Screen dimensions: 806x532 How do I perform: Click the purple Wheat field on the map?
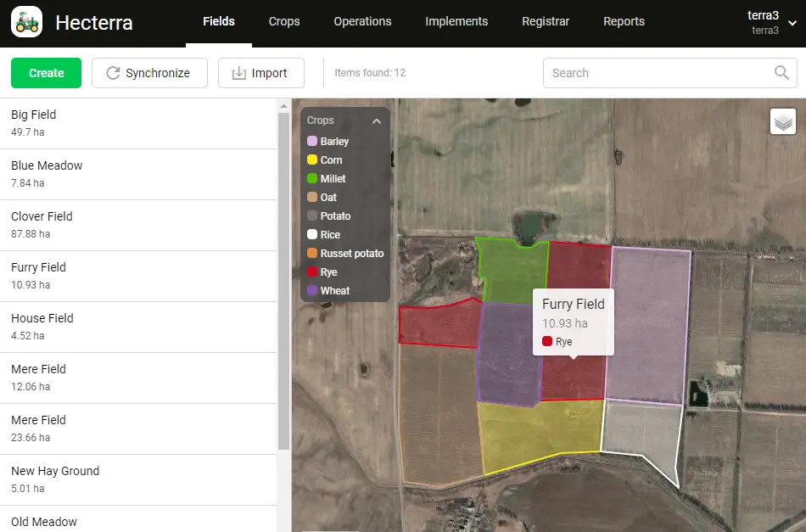tap(508, 355)
